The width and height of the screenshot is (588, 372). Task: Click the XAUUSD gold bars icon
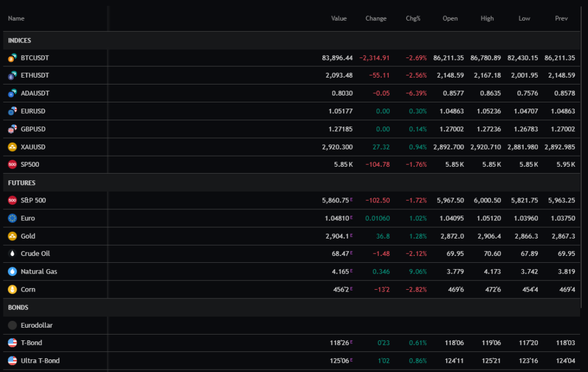(x=11, y=147)
